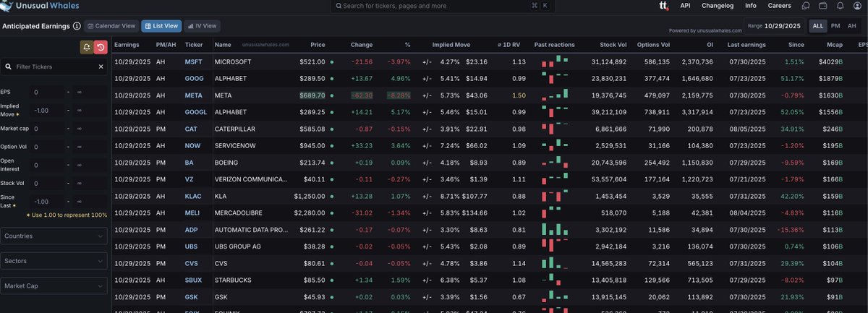The height and width of the screenshot is (313, 868).
Task: Select the AH earnings time toggle
Action: point(851,25)
